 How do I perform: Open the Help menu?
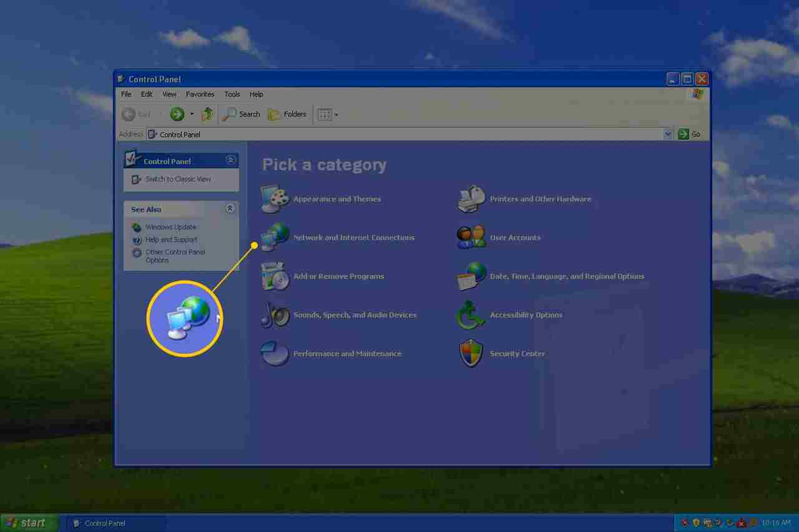click(x=257, y=94)
